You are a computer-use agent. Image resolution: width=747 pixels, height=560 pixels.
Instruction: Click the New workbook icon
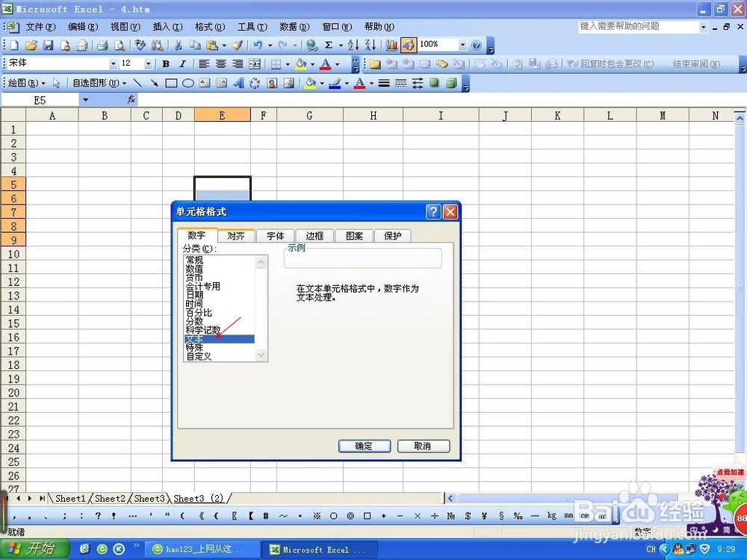(14, 46)
